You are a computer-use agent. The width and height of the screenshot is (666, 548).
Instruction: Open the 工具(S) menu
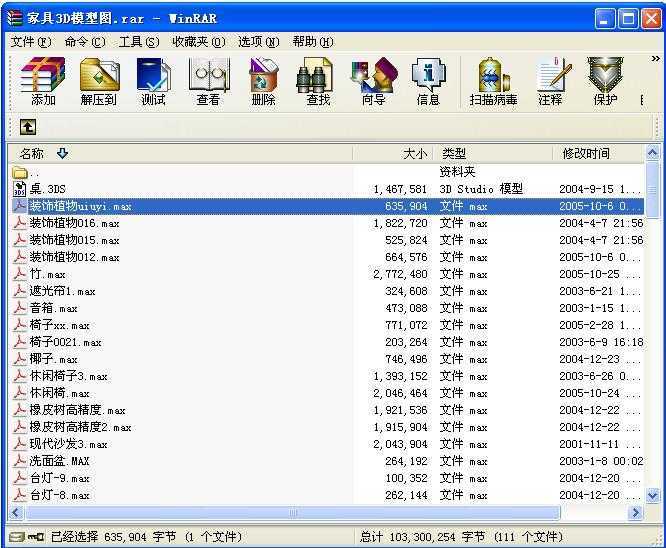click(x=139, y=42)
